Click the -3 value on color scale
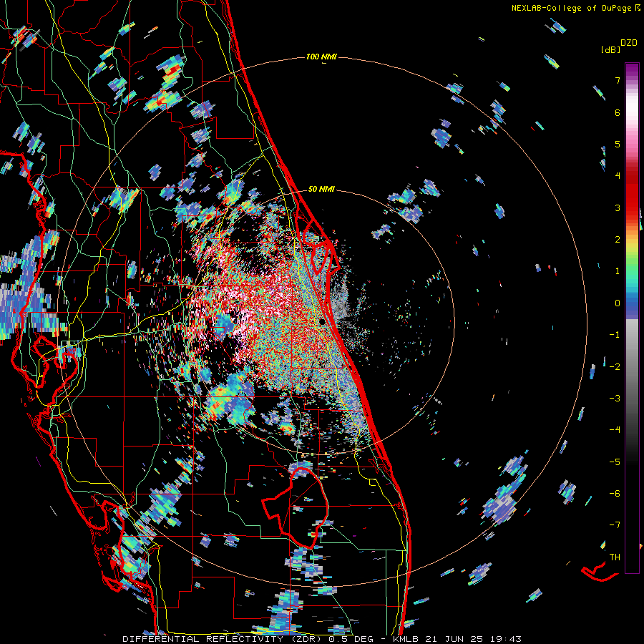Image resolution: width=644 pixels, height=644 pixels. click(x=615, y=399)
